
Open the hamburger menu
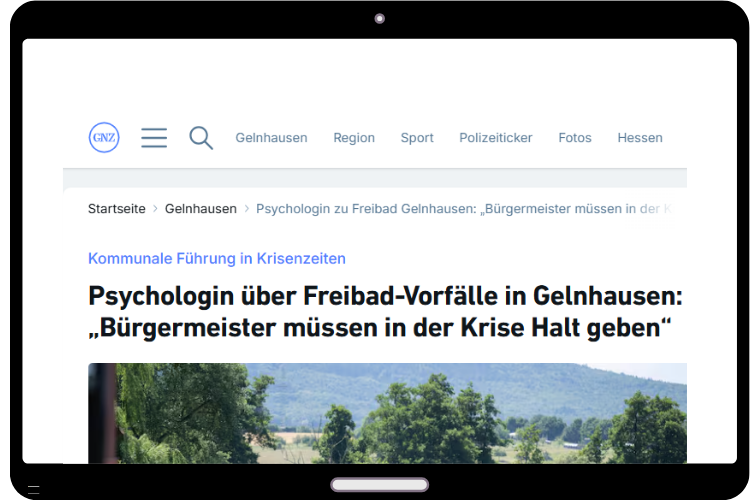154,138
